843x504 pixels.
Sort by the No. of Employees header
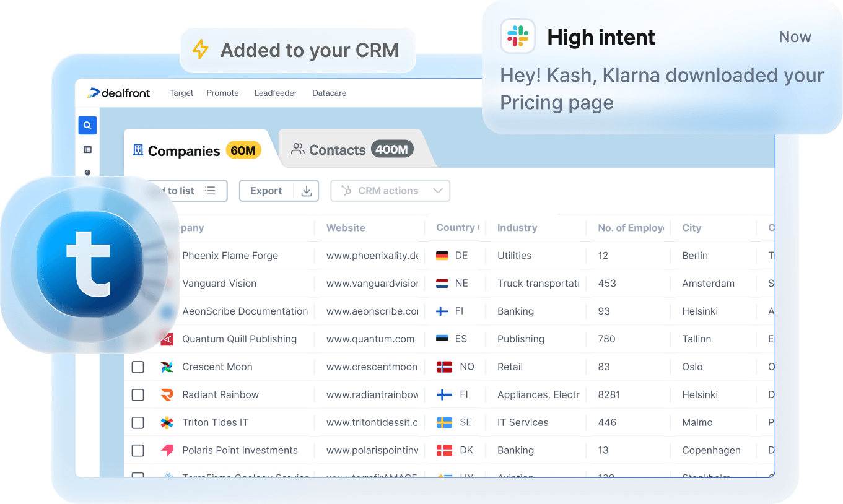click(x=631, y=228)
